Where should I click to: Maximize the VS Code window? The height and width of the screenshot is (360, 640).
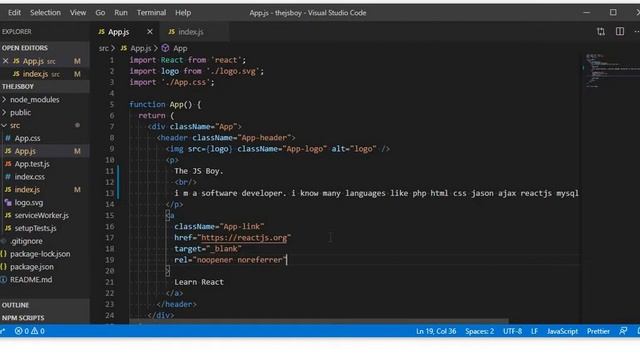coord(613,12)
